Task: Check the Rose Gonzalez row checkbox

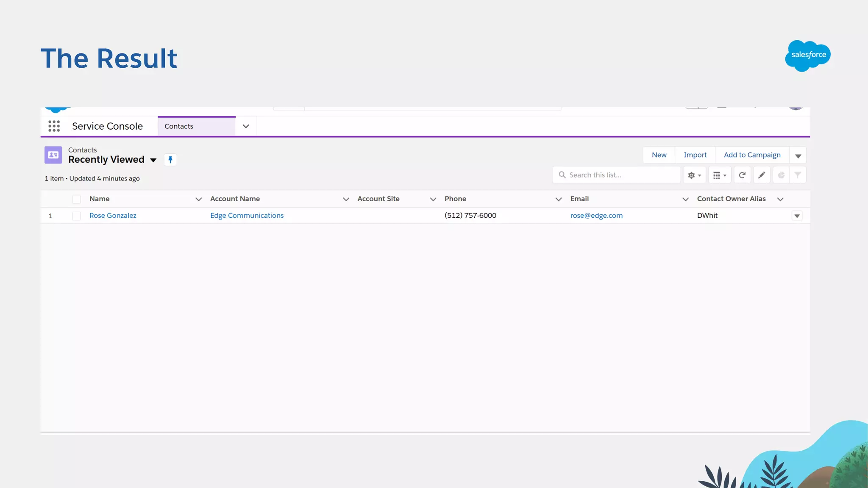Action: click(x=76, y=216)
